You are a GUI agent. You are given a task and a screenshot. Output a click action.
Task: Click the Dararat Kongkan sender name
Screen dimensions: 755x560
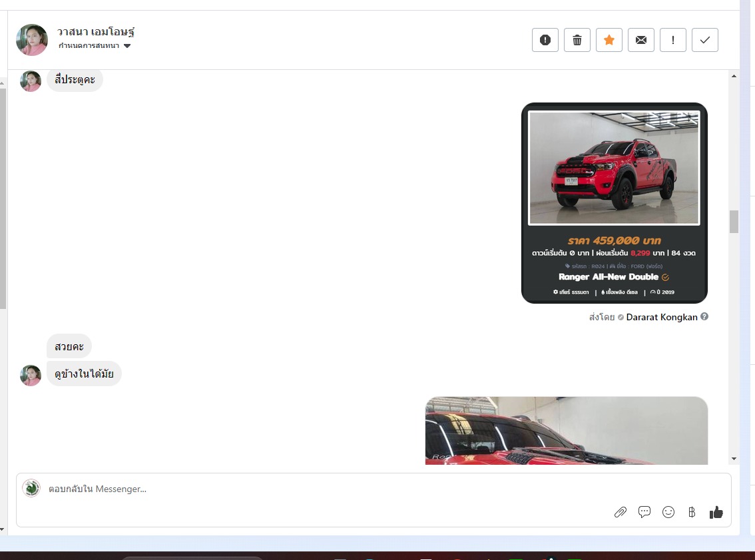(x=661, y=318)
